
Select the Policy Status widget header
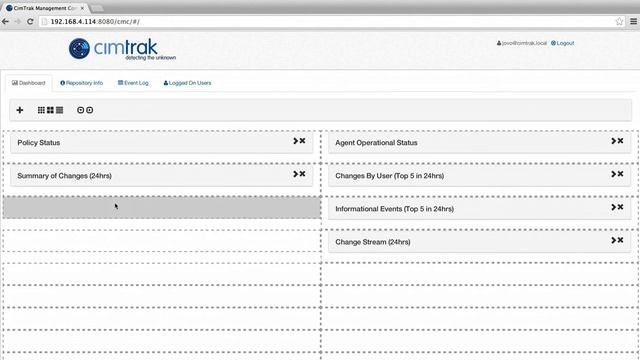coord(162,143)
